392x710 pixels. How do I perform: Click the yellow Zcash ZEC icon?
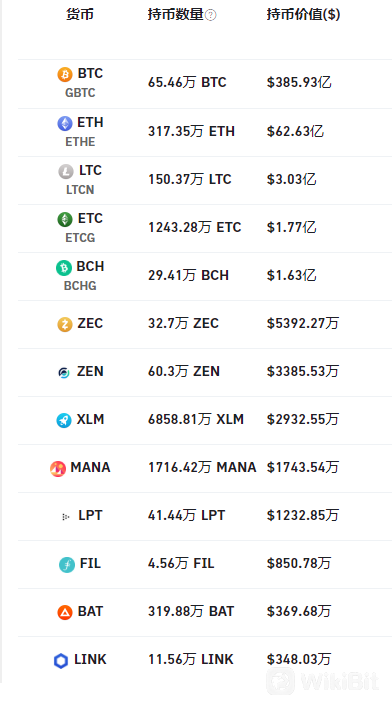click(x=65, y=324)
